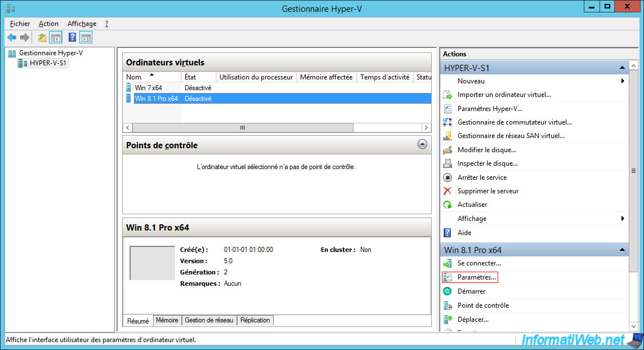Collapse the Points de contrôle panel
This screenshot has width=644, height=350.
[422, 144]
